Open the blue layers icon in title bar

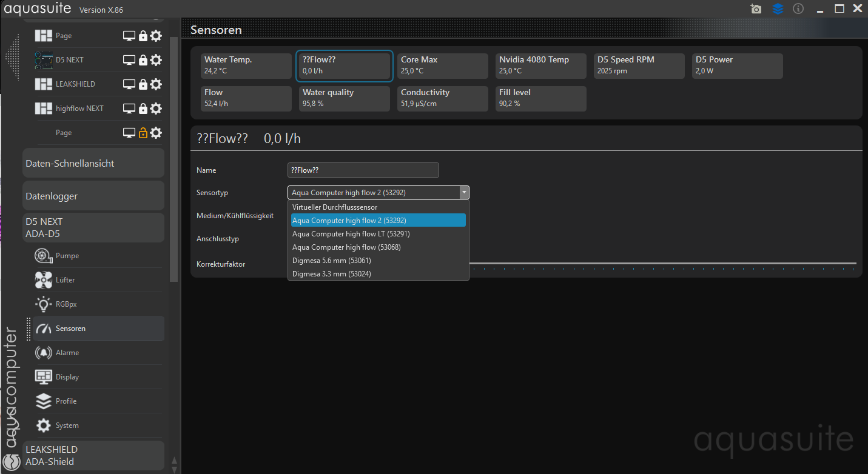coord(778,8)
